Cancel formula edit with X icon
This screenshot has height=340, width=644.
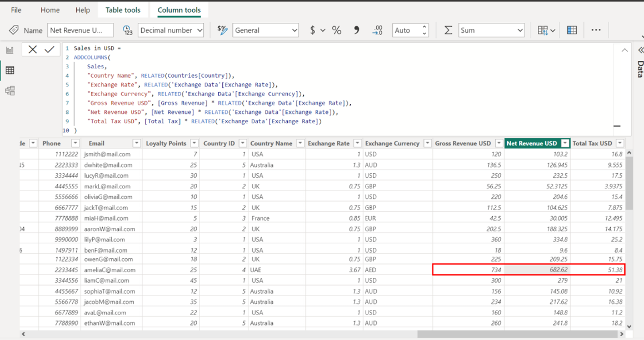33,49
